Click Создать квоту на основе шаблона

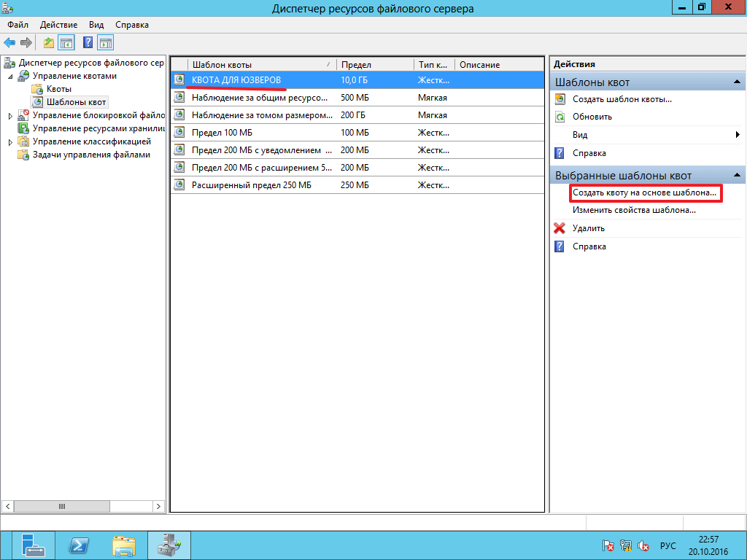(x=644, y=193)
